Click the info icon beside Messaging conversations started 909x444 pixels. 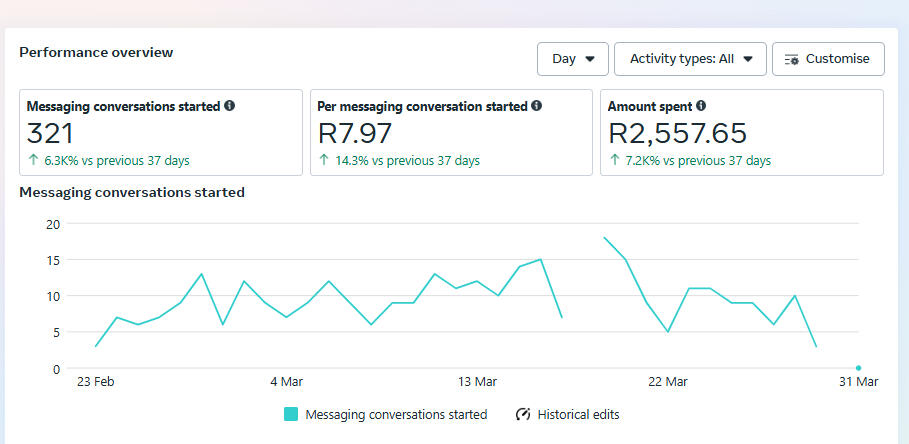(230, 106)
